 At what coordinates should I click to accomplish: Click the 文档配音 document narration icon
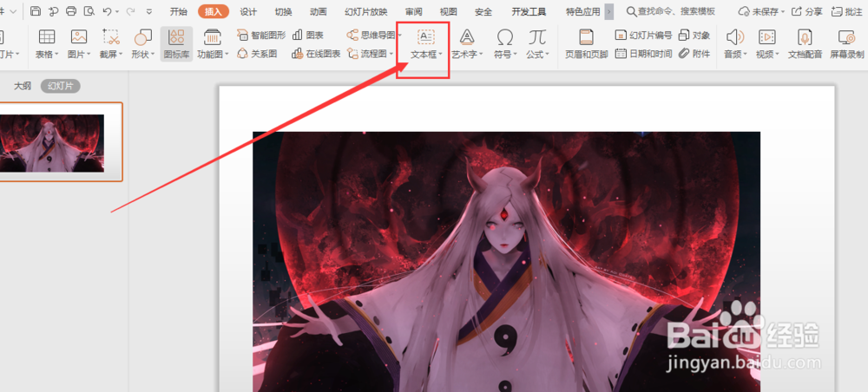(805, 37)
